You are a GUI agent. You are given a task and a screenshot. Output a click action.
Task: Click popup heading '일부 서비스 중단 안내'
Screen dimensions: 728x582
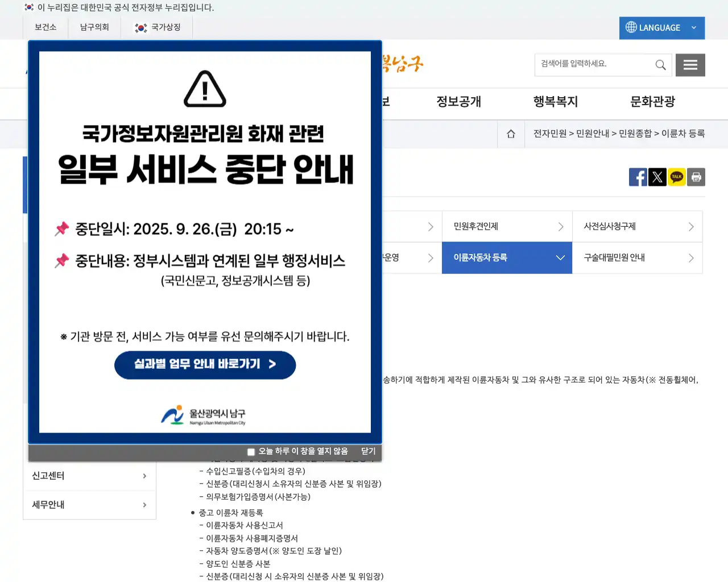click(x=205, y=169)
